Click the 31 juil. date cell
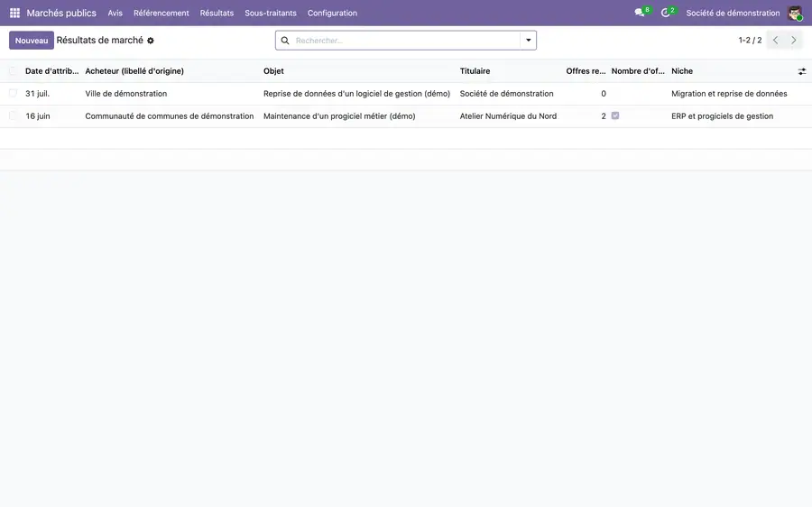This screenshot has width=812, height=507. tap(37, 93)
